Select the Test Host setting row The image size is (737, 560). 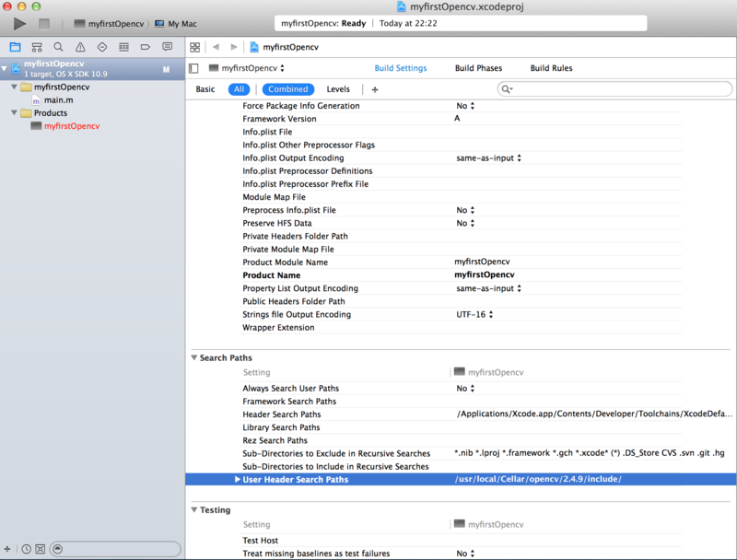pyautogui.click(x=461, y=541)
